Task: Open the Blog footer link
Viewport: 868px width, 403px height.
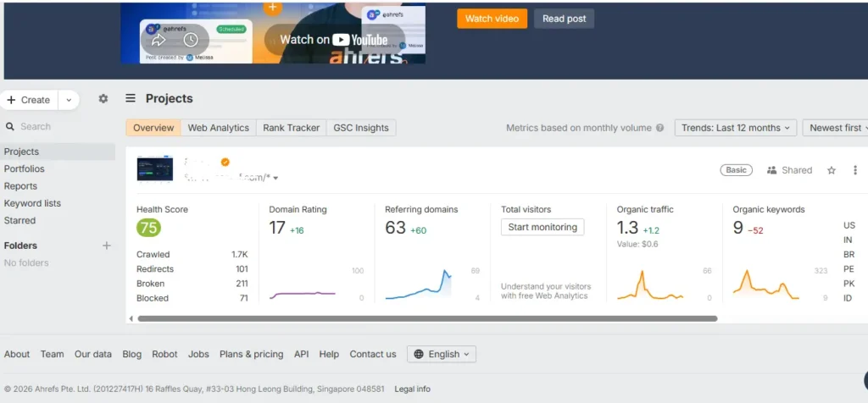Action: tap(131, 355)
